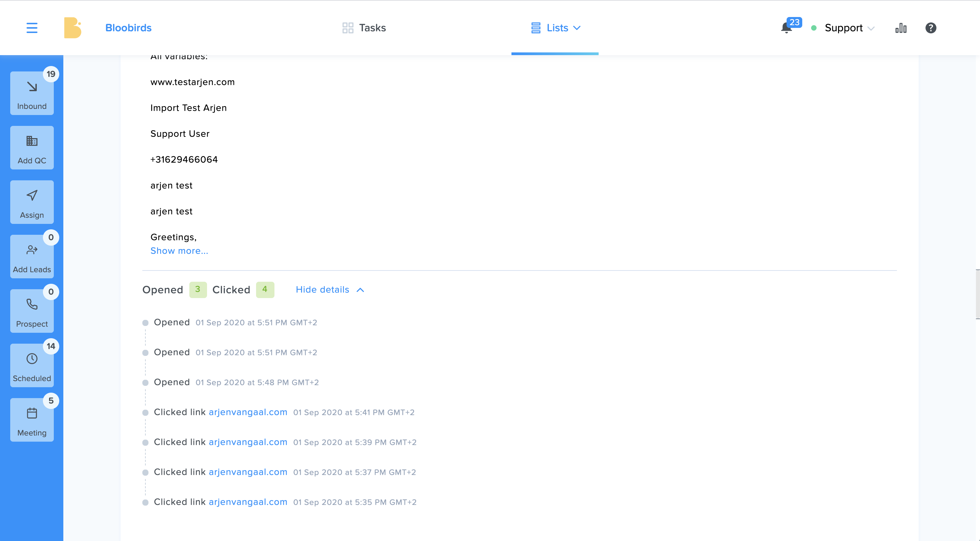The image size is (980, 541).
Task: Open the bar chart dashboards icon
Action: click(901, 28)
